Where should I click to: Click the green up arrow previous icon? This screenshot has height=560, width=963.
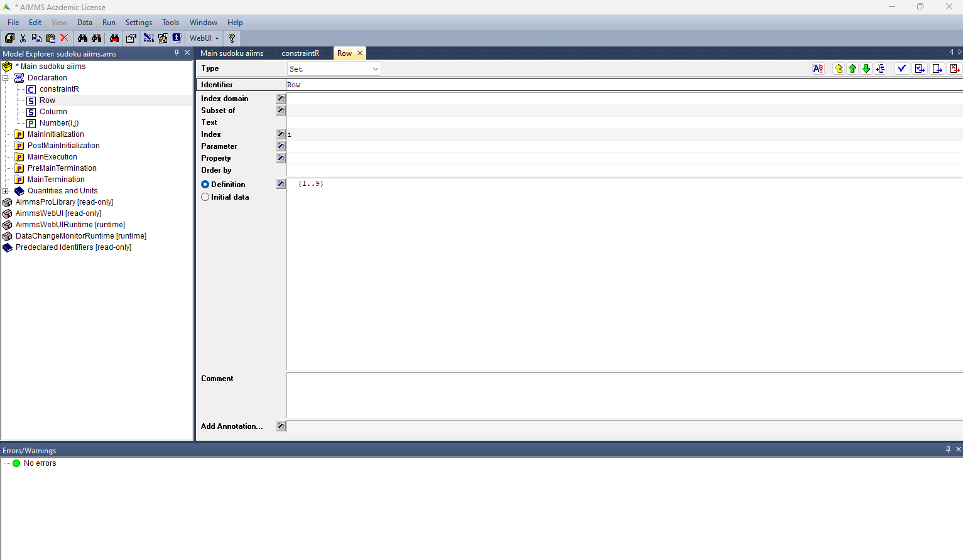click(x=852, y=68)
